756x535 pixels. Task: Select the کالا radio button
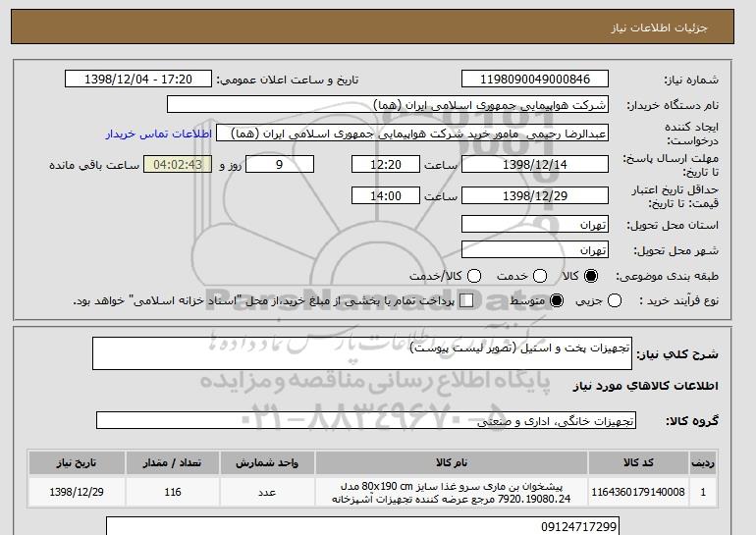pyautogui.click(x=591, y=276)
